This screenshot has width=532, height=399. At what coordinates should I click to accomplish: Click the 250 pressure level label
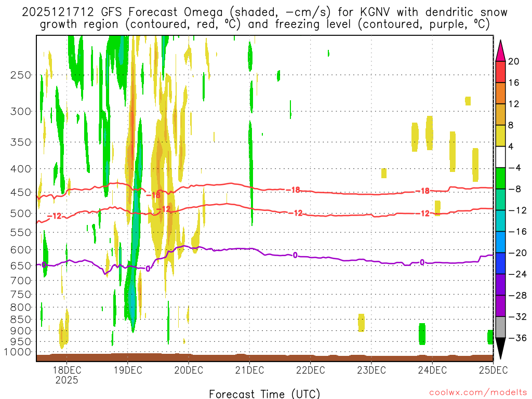pyautogui.click(x=21, y=75)
